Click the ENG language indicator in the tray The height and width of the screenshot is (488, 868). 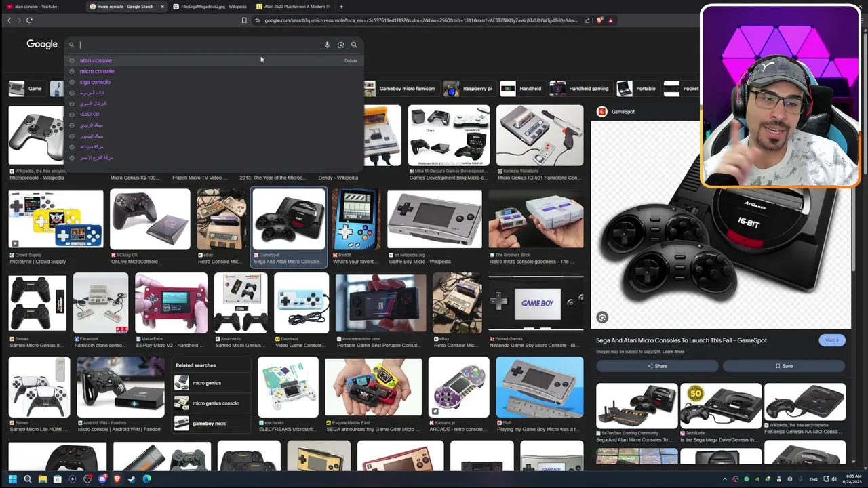[x=813, y=479]
